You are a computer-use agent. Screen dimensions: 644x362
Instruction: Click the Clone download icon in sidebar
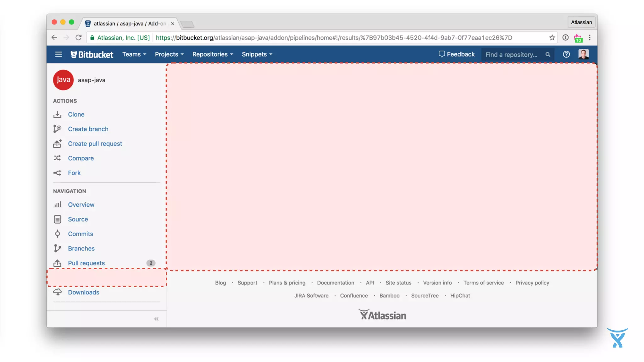tap(57, 114)
